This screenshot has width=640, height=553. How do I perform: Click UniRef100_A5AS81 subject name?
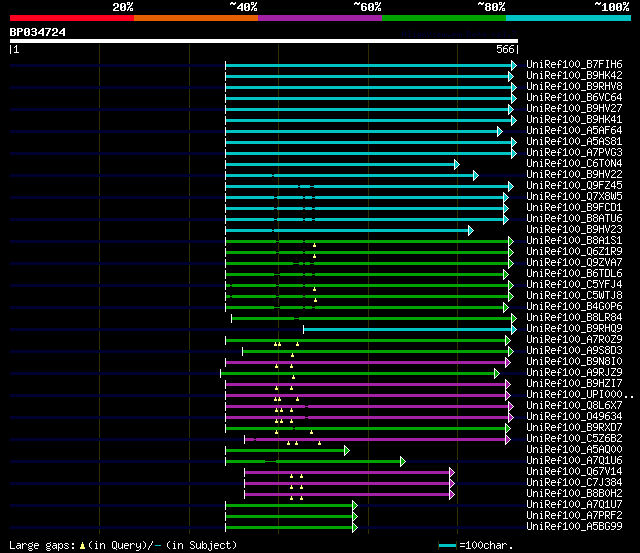click(574, 142)
